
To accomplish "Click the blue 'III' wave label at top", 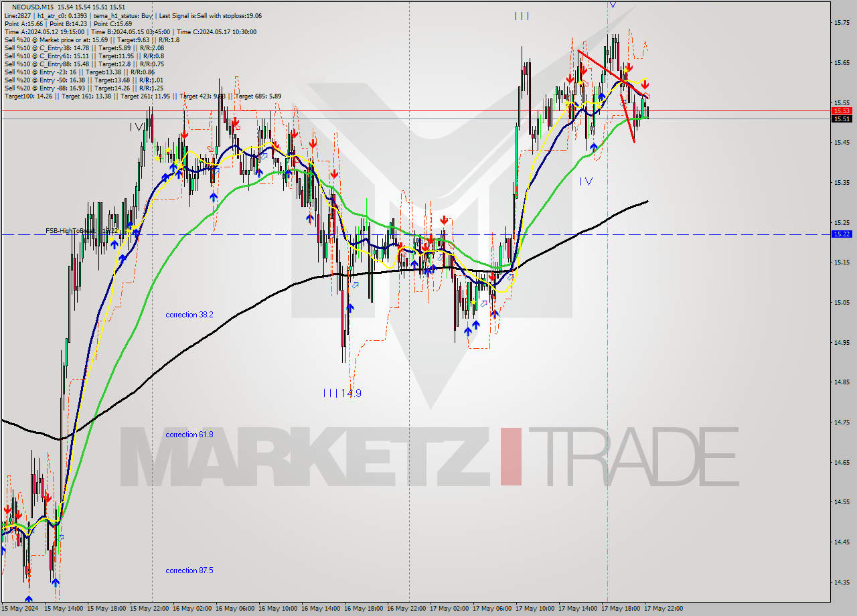I will [x=522, y=16].
